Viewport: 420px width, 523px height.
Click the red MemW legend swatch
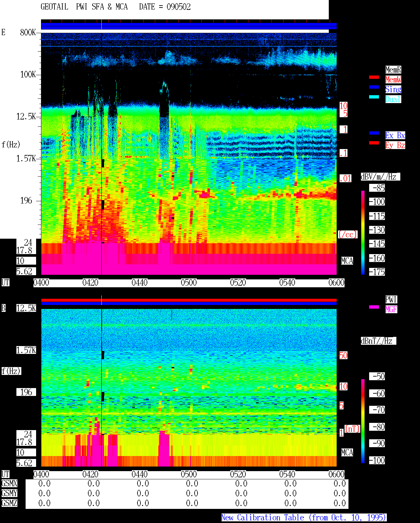(x=374, y=77)
